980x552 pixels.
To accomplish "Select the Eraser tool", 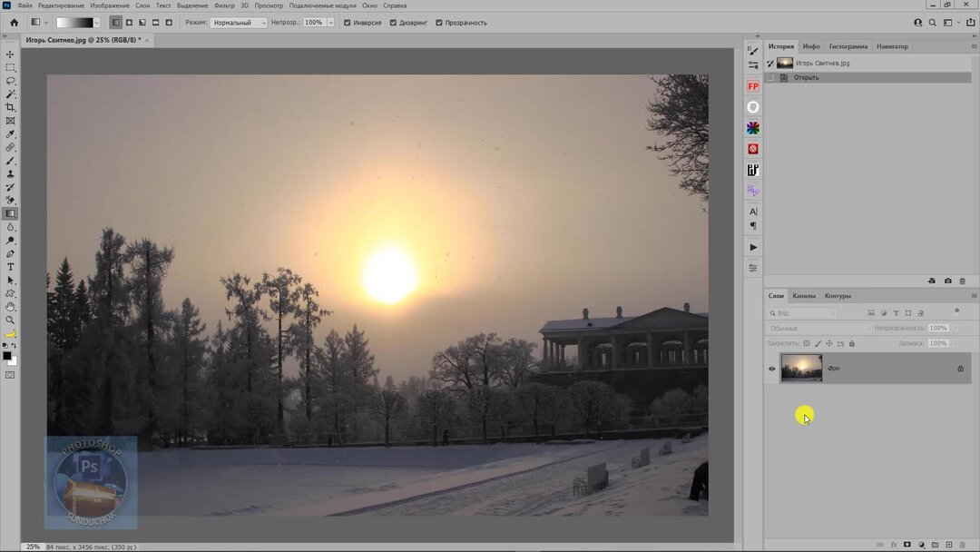I will point(10,200).
